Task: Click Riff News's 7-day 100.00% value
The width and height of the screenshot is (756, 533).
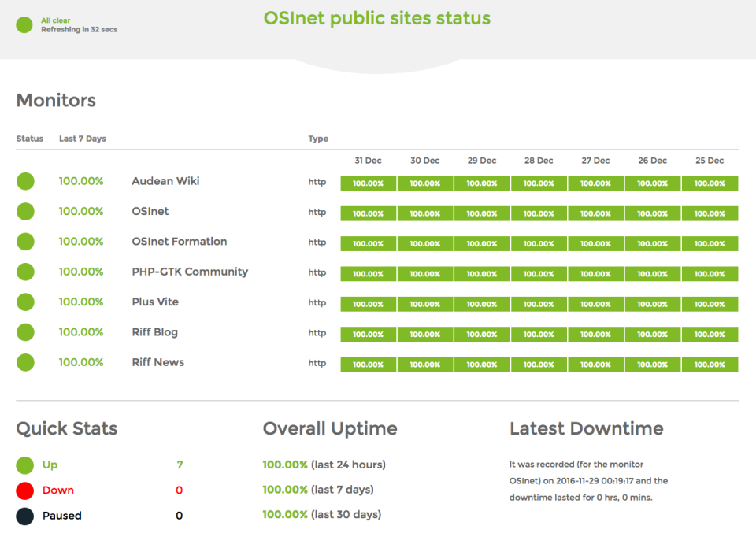Action: pos(81,362)
